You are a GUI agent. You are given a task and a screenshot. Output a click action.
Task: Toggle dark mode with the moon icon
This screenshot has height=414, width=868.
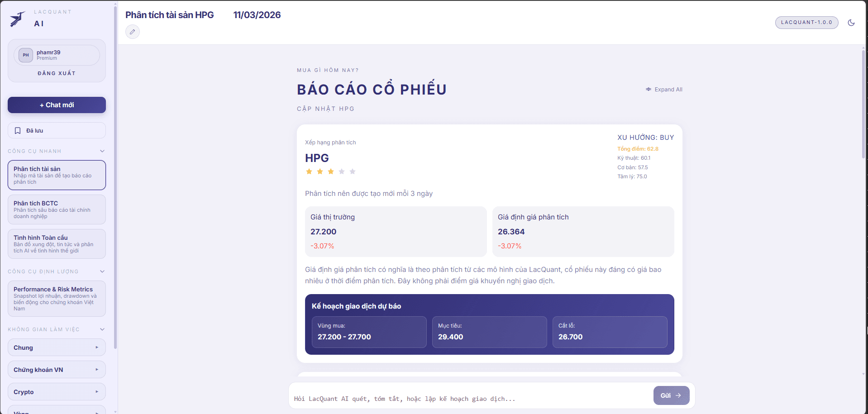pyautogui.click(x=851, y=22)
